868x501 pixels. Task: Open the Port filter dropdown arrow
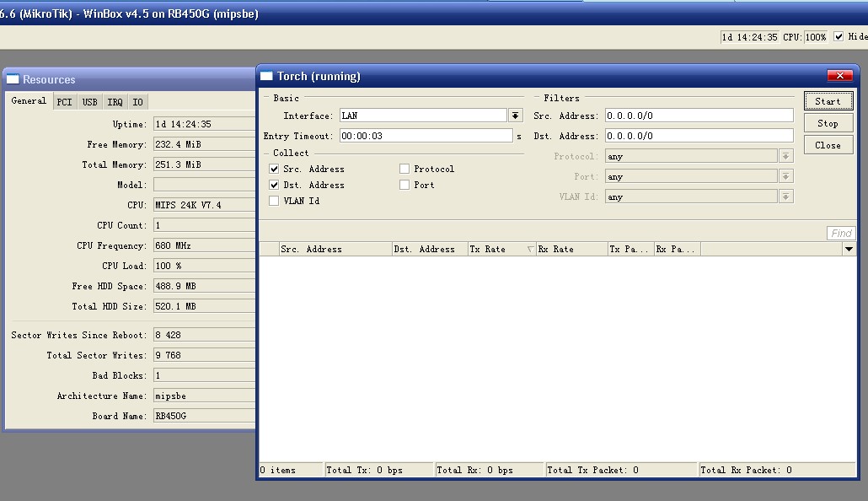(x=785, y=176)
